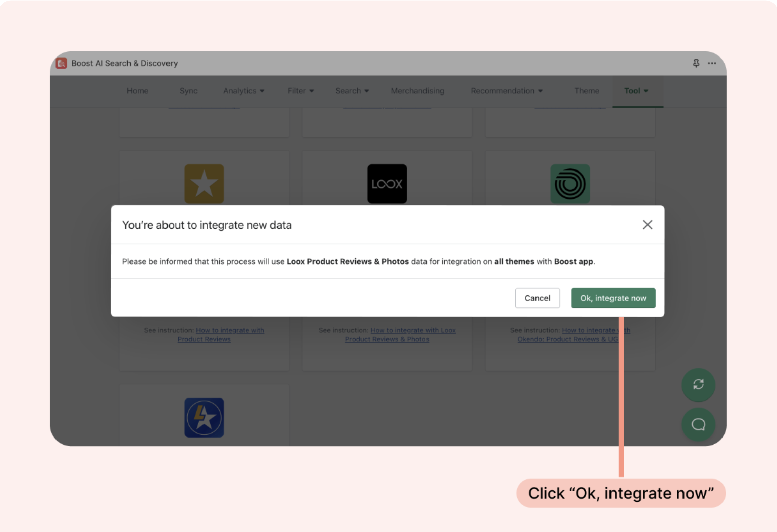The image size is (777, 532).
Task: Click the blue lightning star app icon
Action: point(204,417)
